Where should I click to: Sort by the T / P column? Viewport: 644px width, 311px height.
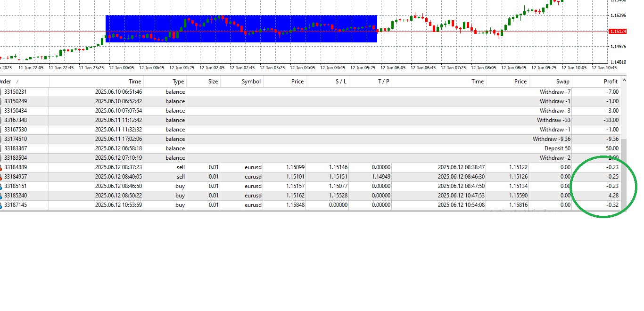383,82
